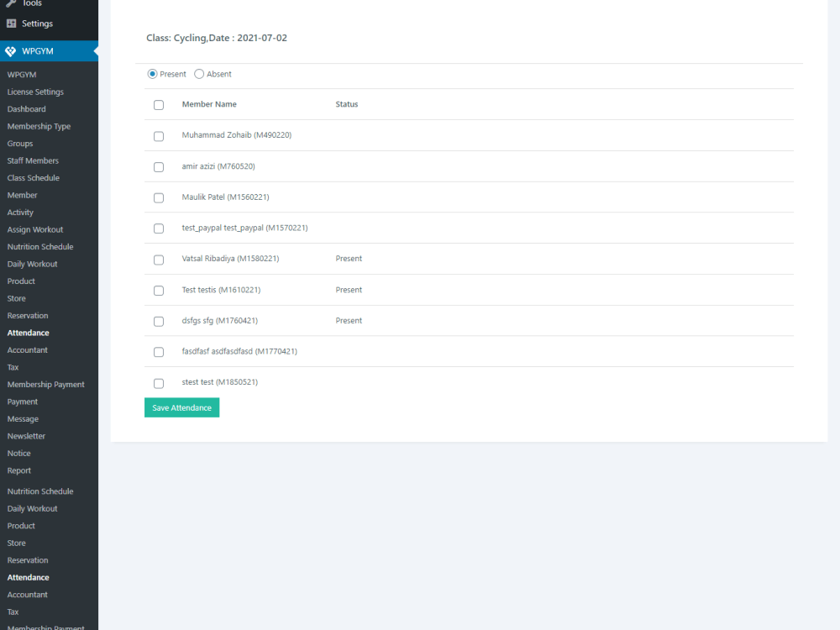
Task: Click the WPGYM diamond icon in sidebar
Action: coord(11,51)
